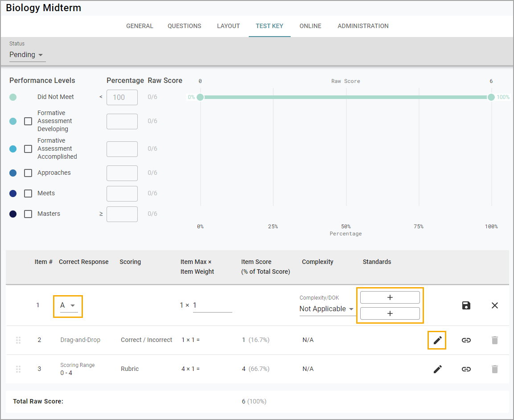Select the Item Max × Item Weight header
Viewport: 514px width, 420px height.
click(x=197, y=267)
